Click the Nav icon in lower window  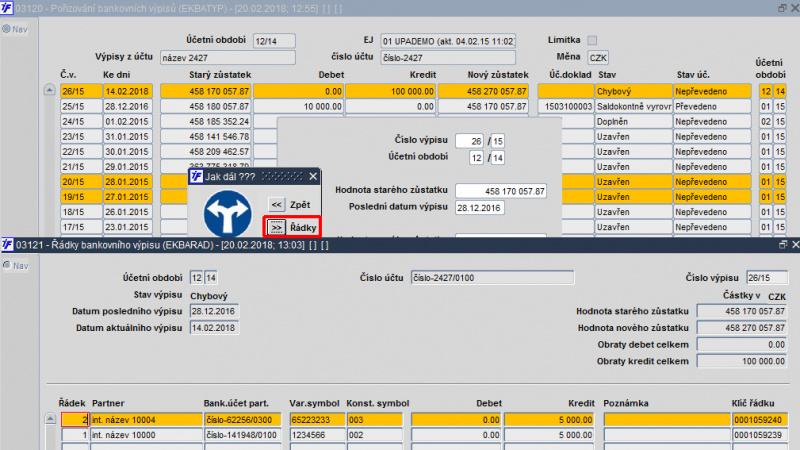pos(7,265)
